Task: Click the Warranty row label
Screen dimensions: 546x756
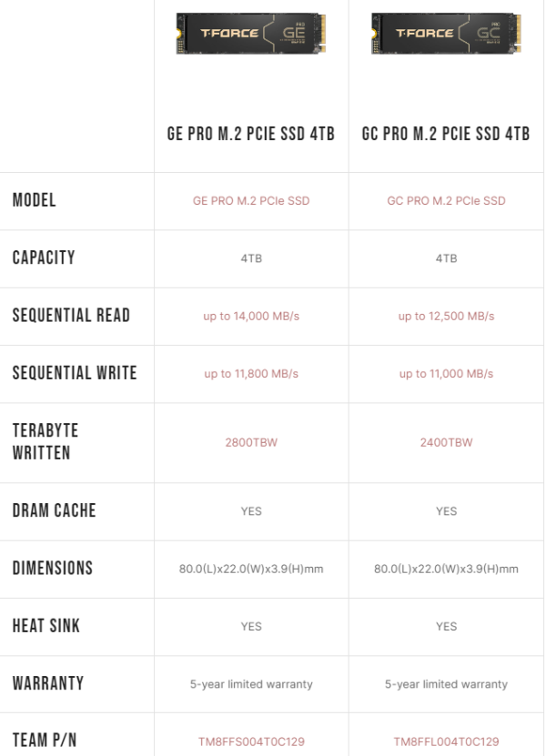Action: tap(48, 683)
